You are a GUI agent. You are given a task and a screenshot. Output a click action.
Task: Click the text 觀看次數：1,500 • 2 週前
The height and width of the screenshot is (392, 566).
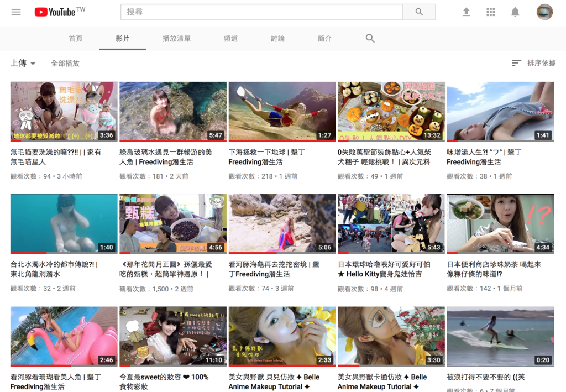156,289
